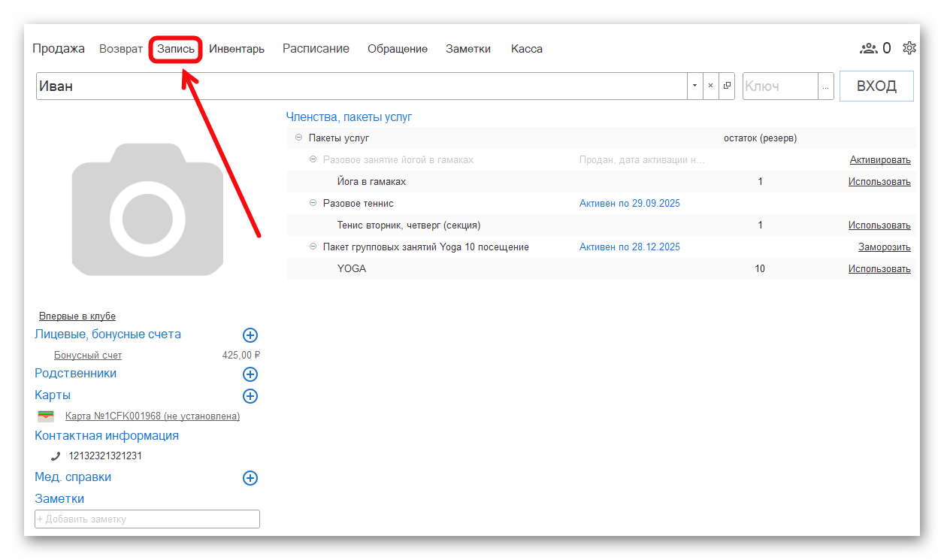Viewport: 944px width, 560px height.
Task: Click the visitors count people icon
Action: click(868, 48)
